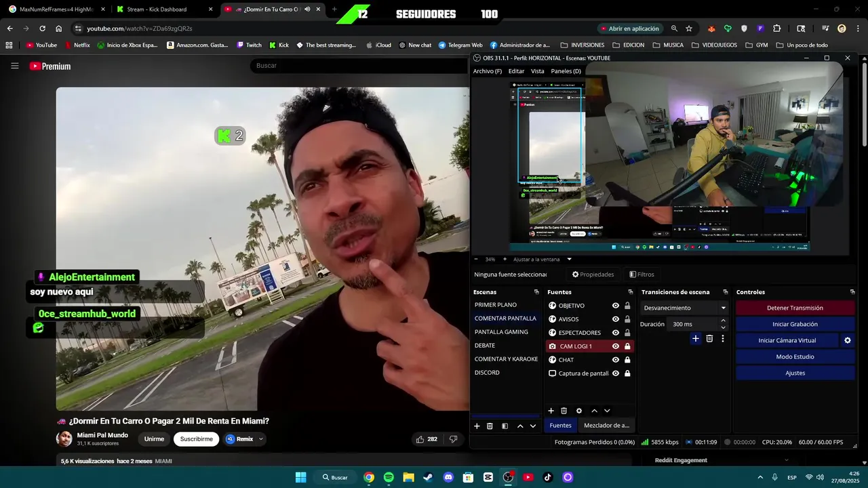868x488 pixels.
Task: Open transition options three-dot menu
Action: [x=722, y=338]
